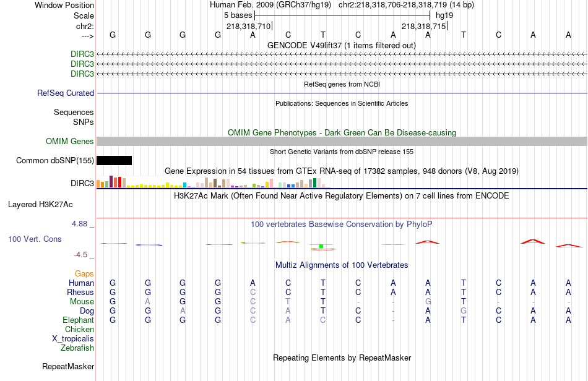
Task: Click the GTEx Gene Expression title
Action: tap(342, 171)
